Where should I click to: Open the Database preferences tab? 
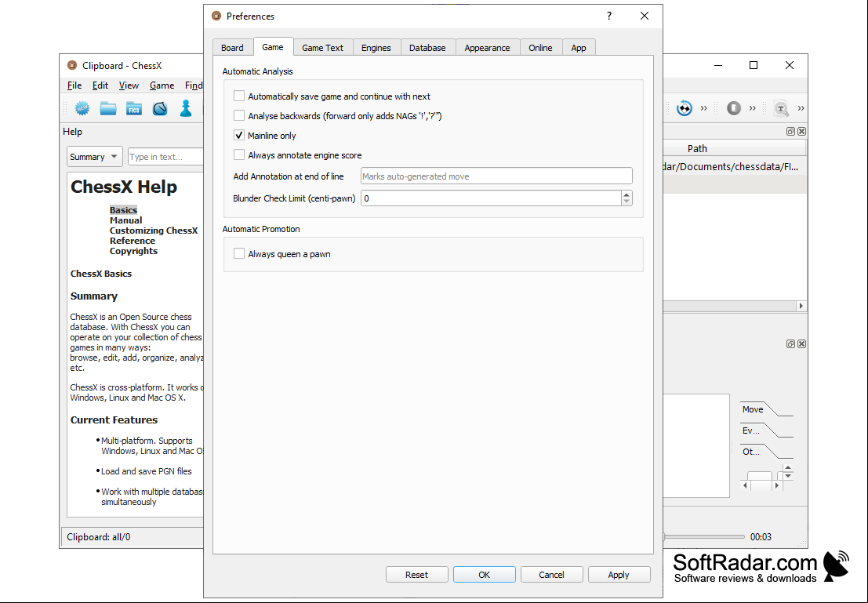[x=427, y=48]
